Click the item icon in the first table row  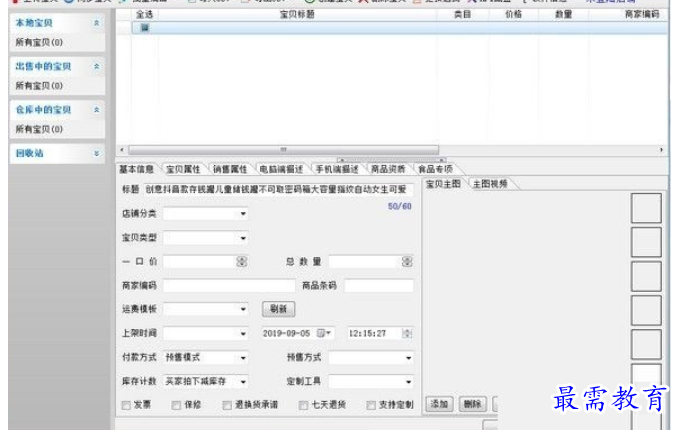[x=145, y=28]
